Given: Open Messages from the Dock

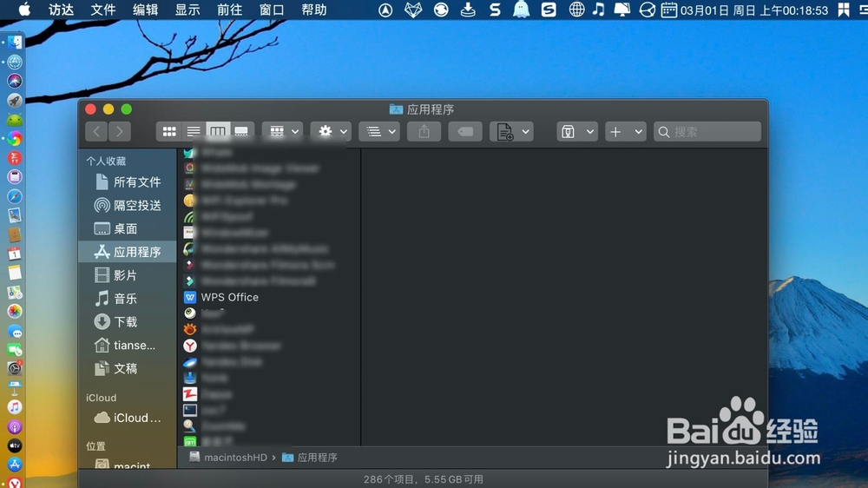Looking at the screenshot, I should coord(15,331).
